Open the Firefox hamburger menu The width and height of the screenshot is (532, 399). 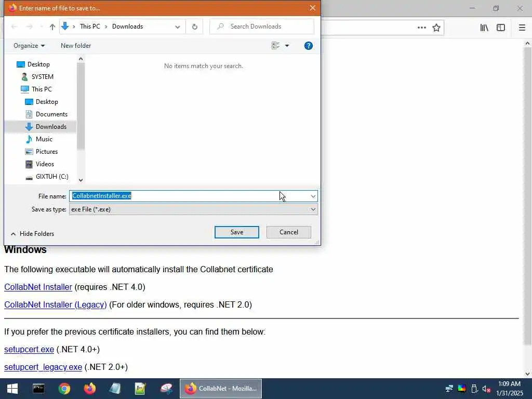522,28
